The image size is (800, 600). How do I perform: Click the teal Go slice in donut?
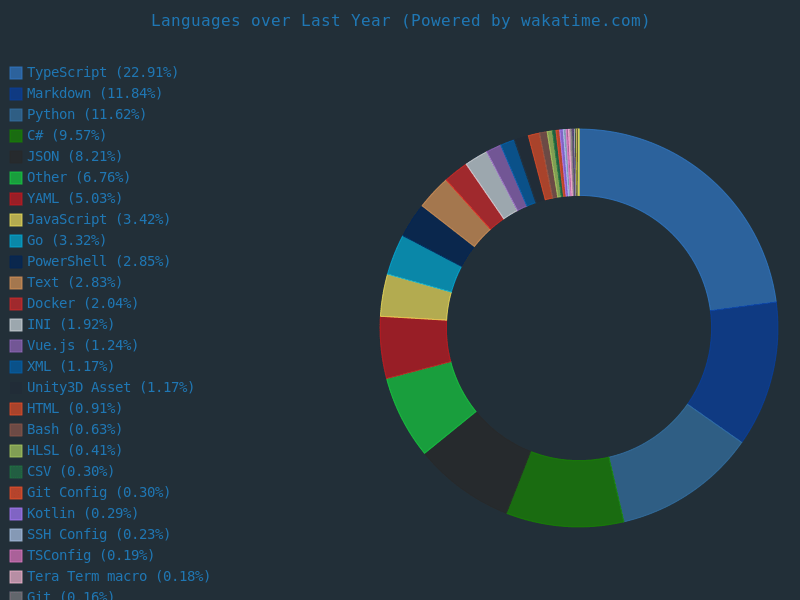coord(424,263)
